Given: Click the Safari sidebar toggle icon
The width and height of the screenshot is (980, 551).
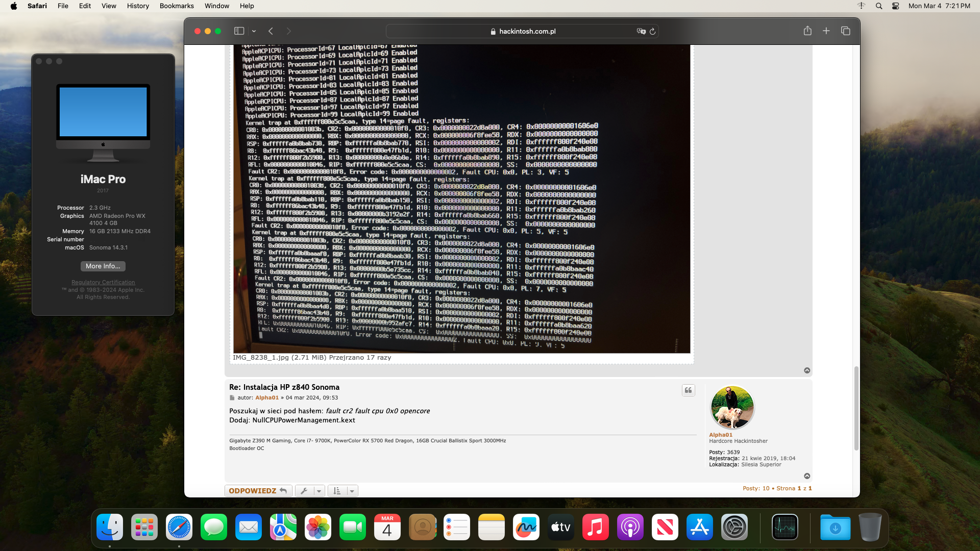Looking at the screenshot, I should [239, 31].
